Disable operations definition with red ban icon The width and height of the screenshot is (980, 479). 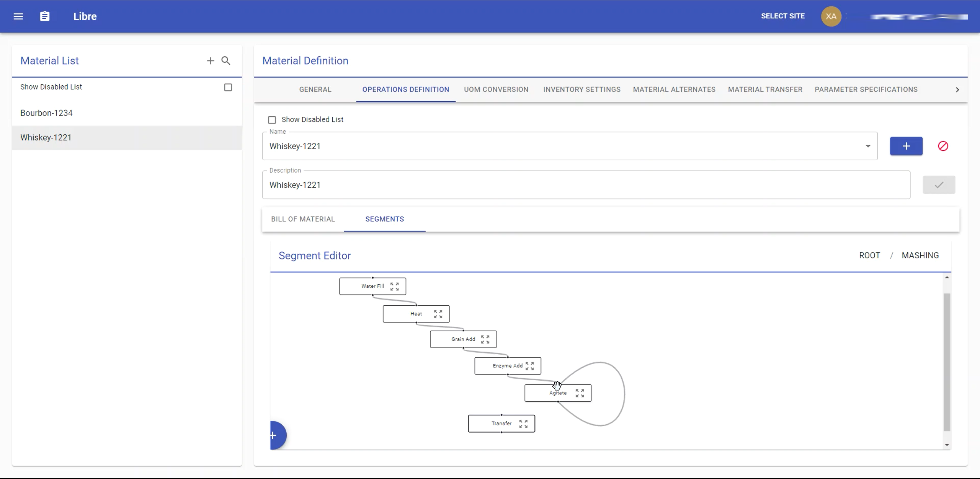click(x=943, y=146)
